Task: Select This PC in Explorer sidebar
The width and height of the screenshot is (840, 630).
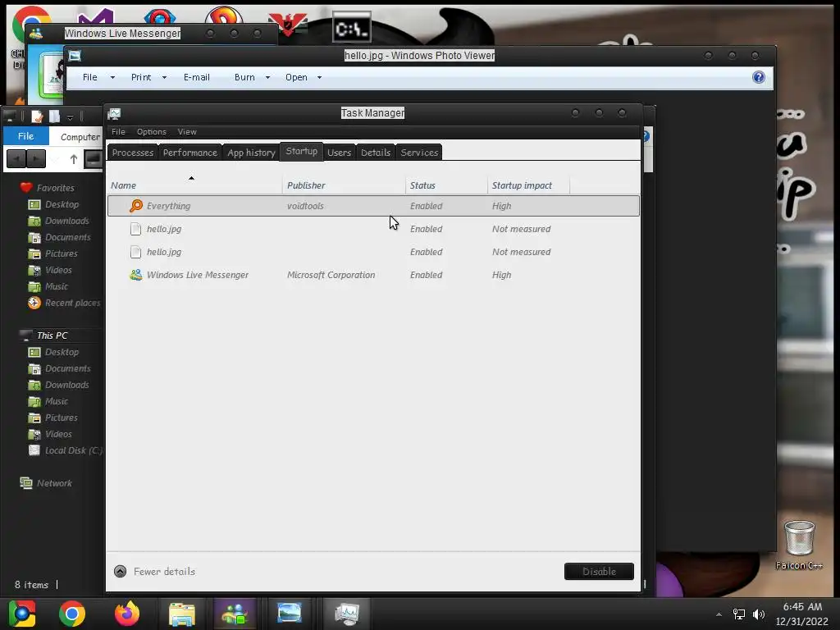Action: (44, 336)
